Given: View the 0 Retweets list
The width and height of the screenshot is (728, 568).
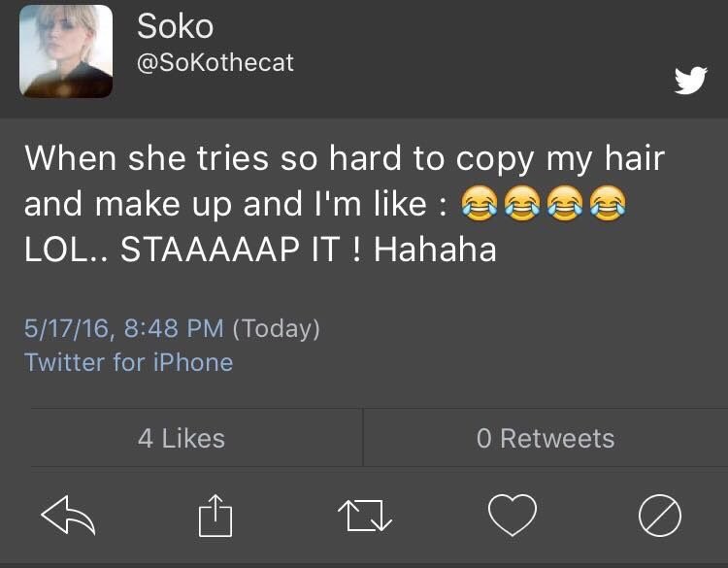Looking at the screenshot, I should pos(546,439).
